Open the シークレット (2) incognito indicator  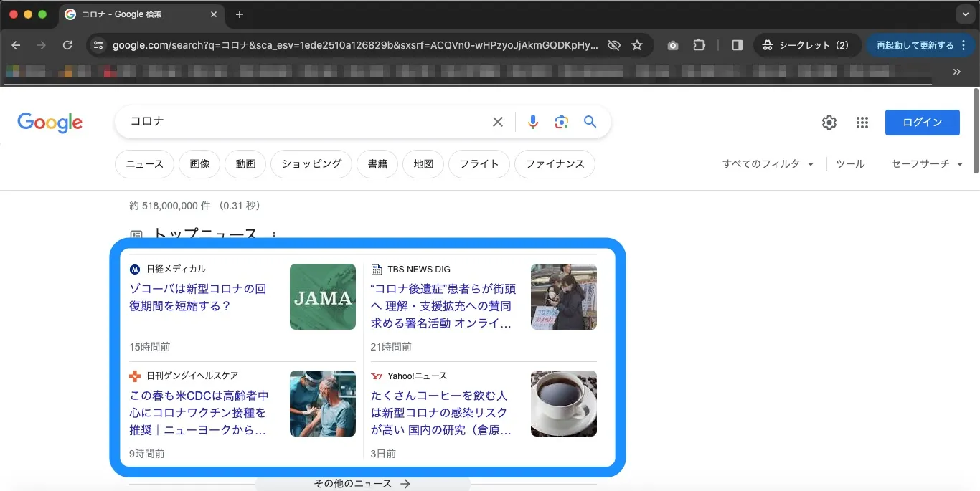pos(807,45)
